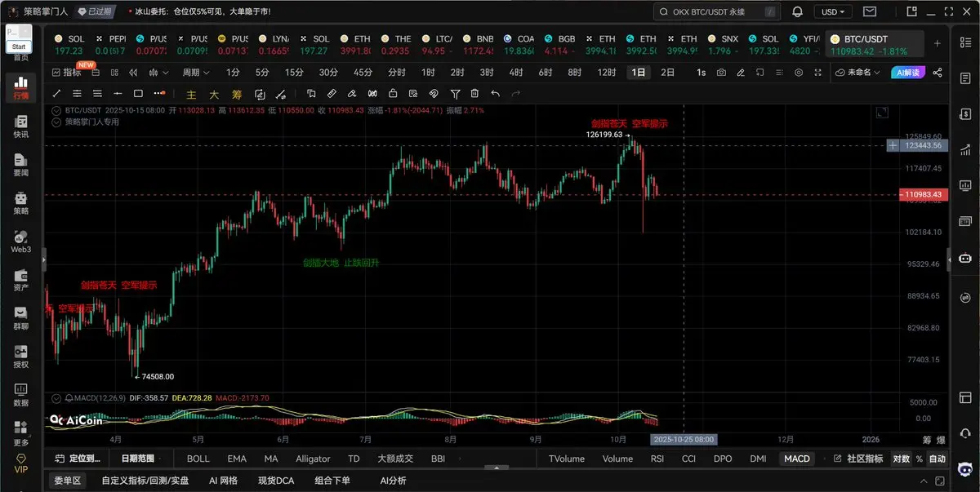Toggle the MACD sub-indicator

click(796, 459)
